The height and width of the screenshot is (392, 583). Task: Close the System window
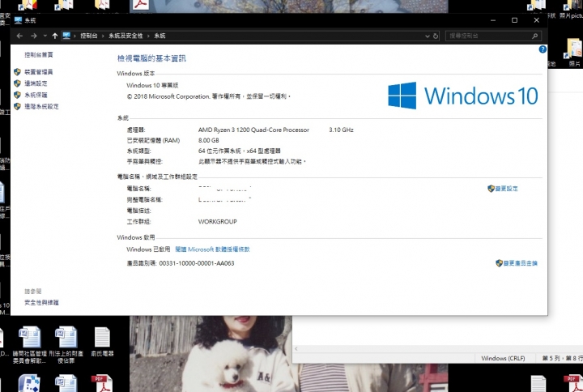537,20
